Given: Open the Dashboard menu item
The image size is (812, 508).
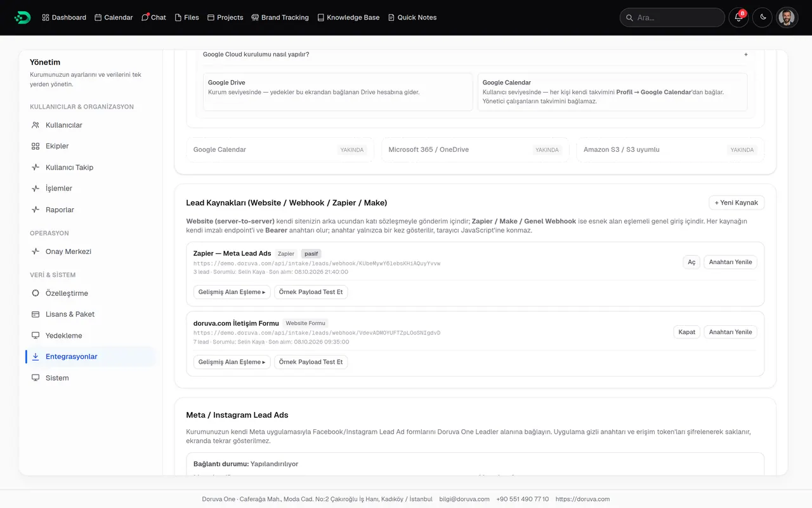Looking at the screenshot, I should (64, 18).
